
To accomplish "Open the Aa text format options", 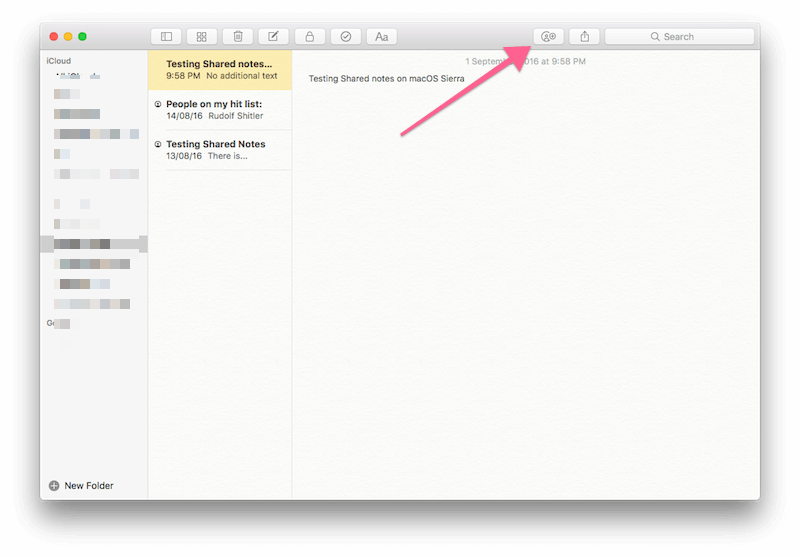I will click(x=381, y=37).
